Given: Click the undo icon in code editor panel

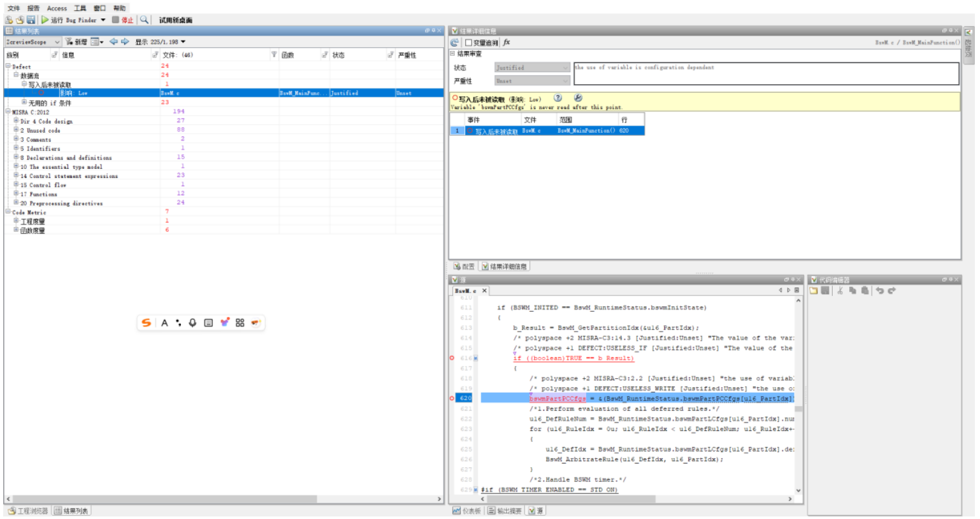Looking at the screenshot, I should tap(879, 291).
